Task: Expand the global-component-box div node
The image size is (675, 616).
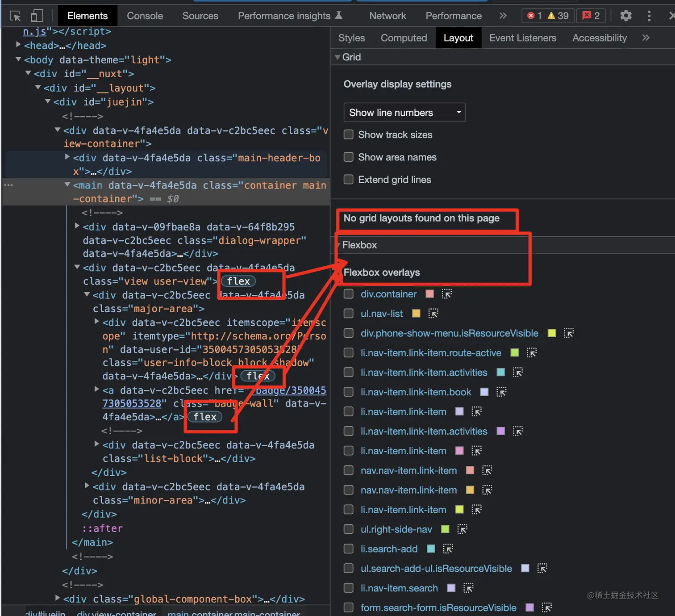Action: point(58,598)
